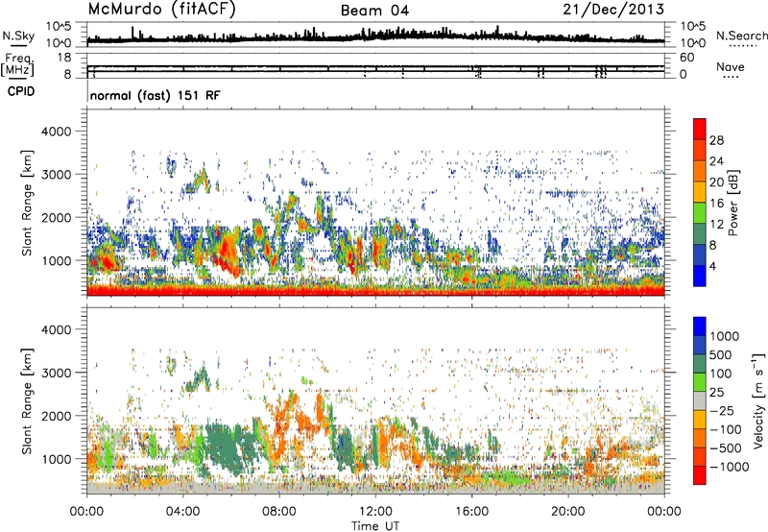Screen dimensions: 768x532
Task: Pick the blue top segment of Velocity colorbar
Action: [x=700, y=326]
